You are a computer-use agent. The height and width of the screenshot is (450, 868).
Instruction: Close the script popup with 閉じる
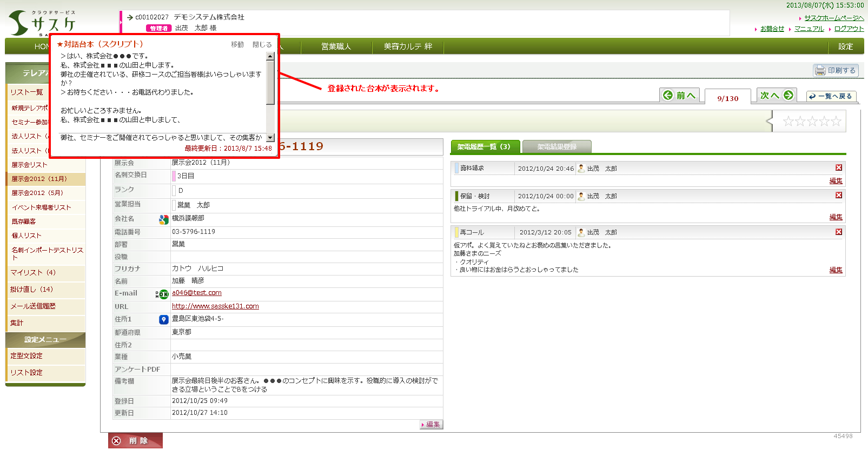point(262,44)
